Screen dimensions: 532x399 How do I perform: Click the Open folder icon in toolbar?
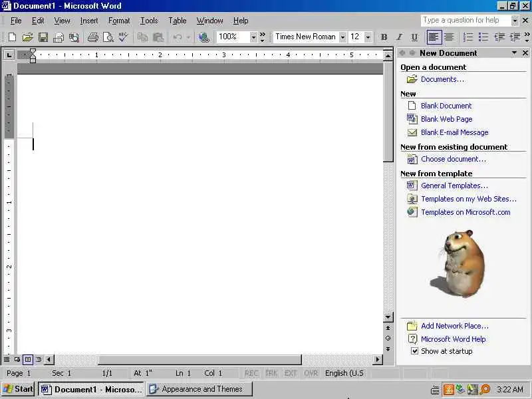27,37
